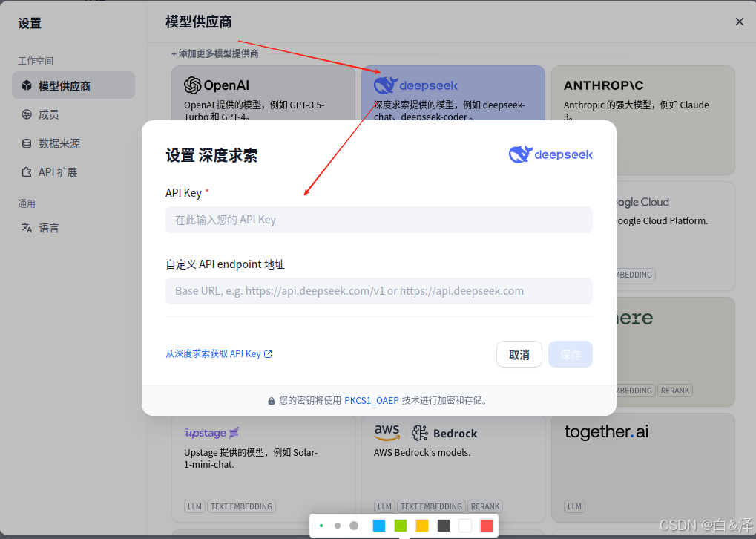Click the Bedrock brain icon
Screen dimensions: 756x539
click(419, 433)
